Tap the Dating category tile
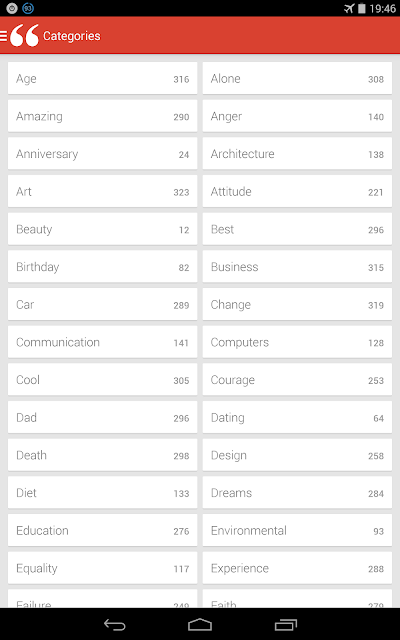Image resolution: width=400 pixels, height=640 pixels. [297, 417]
